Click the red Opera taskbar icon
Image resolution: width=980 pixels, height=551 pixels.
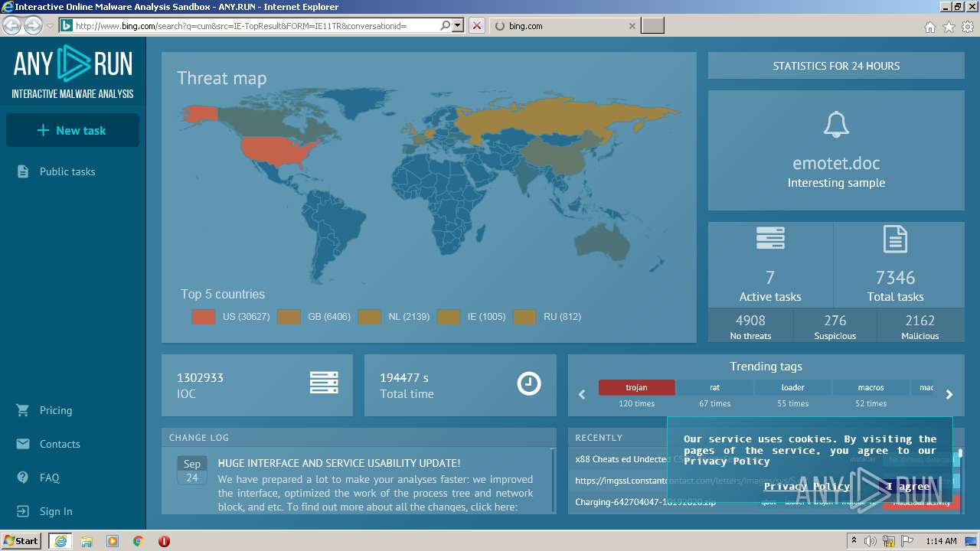coord(164,541)
